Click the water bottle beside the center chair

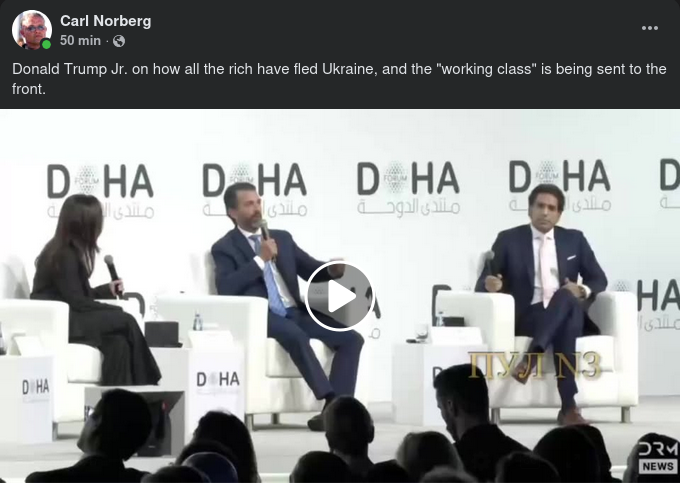point(198,321)
